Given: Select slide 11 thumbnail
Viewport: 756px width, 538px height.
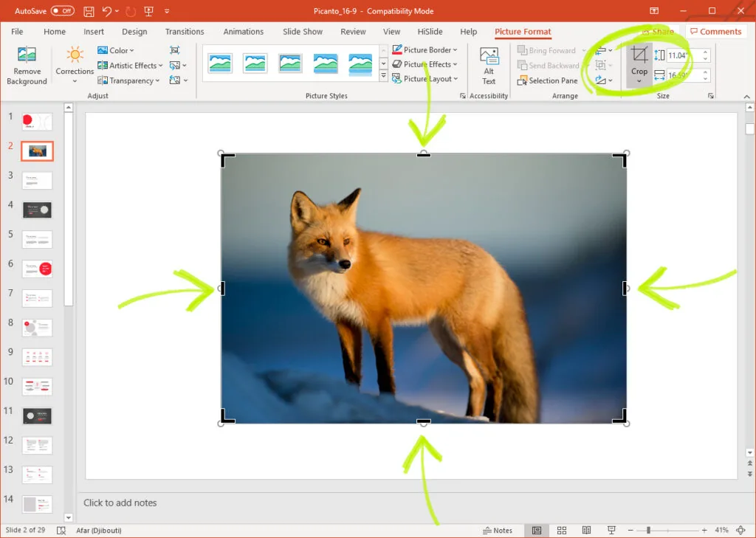Looking at the screenshot, I should pos(37,415).
